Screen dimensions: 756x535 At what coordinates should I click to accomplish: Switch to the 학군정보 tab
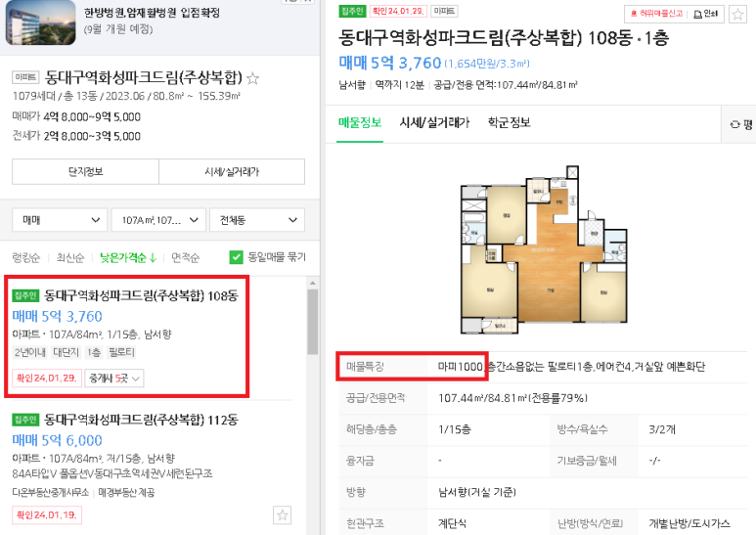click(x=510, y=122)
